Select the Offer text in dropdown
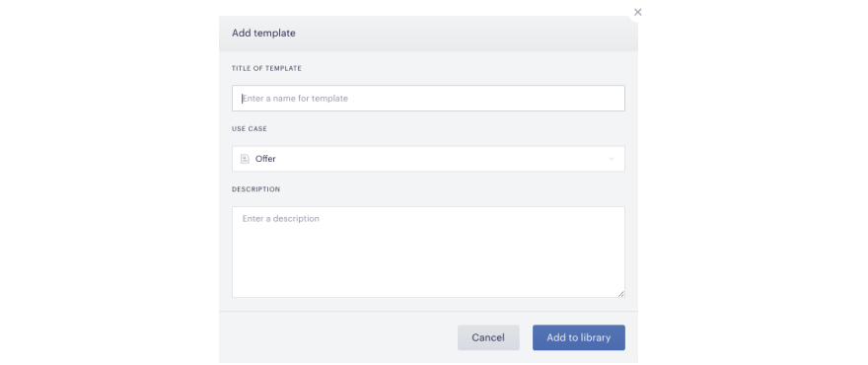The height and width of the screenshot is (365, 868). [x=265, y=159]
